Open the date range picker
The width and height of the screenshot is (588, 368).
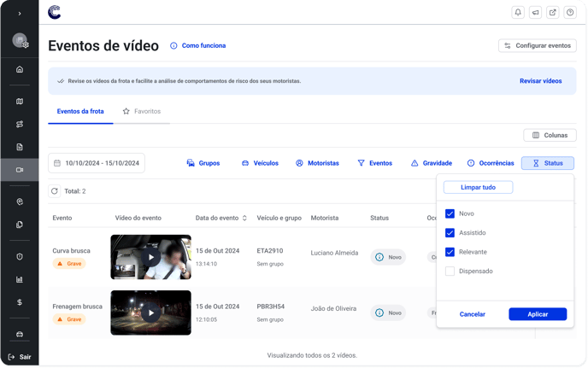(x=96, y=163)
